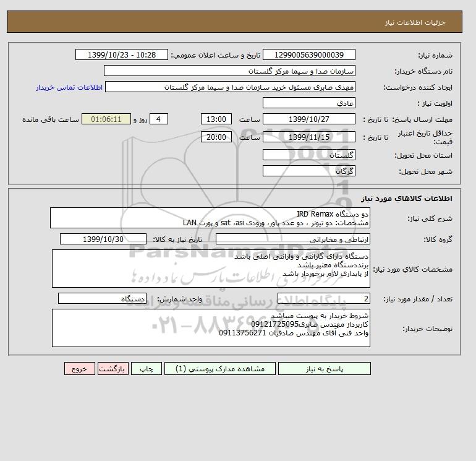Click the delivery city field گرگان

click(308, 171)
